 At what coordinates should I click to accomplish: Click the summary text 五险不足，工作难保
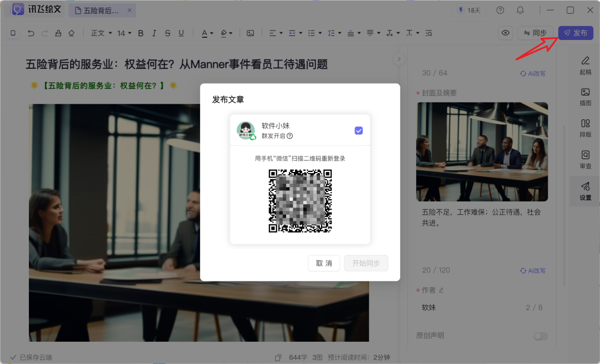coord(481,218)
